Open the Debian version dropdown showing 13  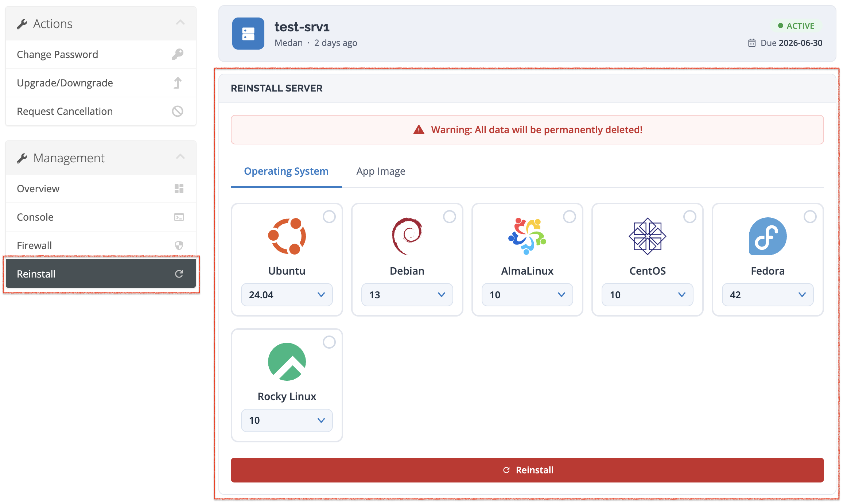(x=407, y=295)
